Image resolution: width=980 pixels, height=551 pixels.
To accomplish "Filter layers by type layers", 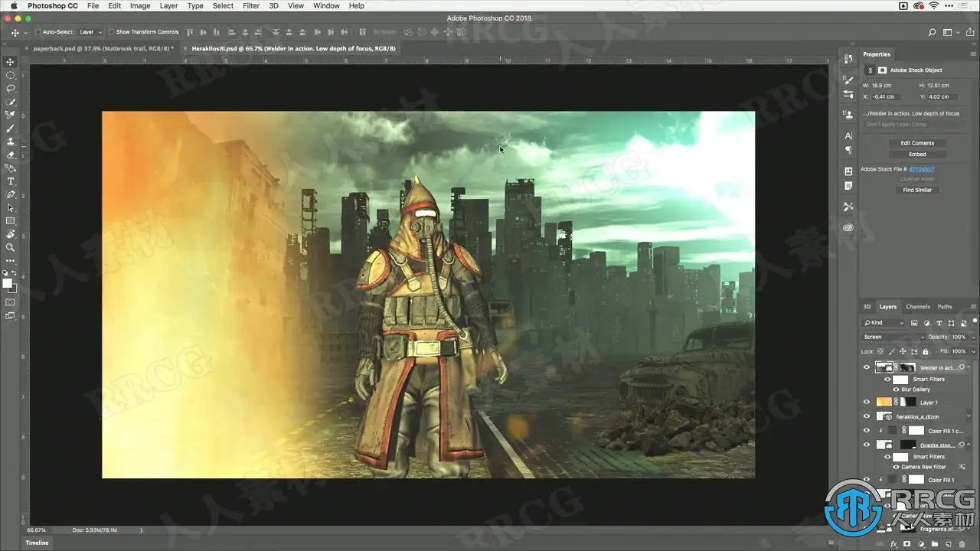I will click(939, 323).
